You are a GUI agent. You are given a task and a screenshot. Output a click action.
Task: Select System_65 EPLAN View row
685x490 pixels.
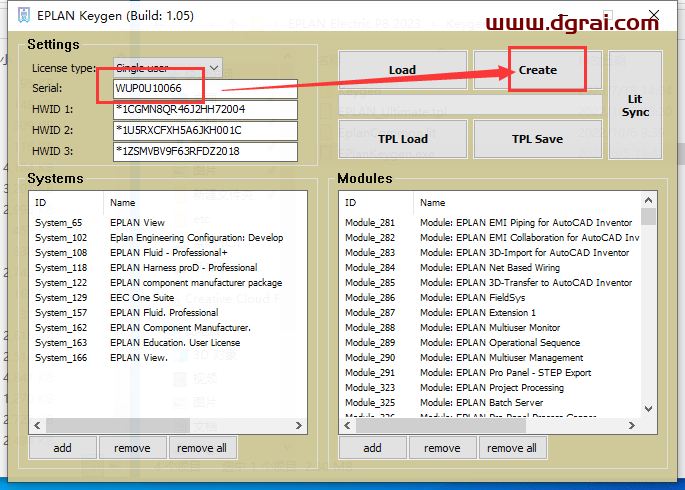168,223
